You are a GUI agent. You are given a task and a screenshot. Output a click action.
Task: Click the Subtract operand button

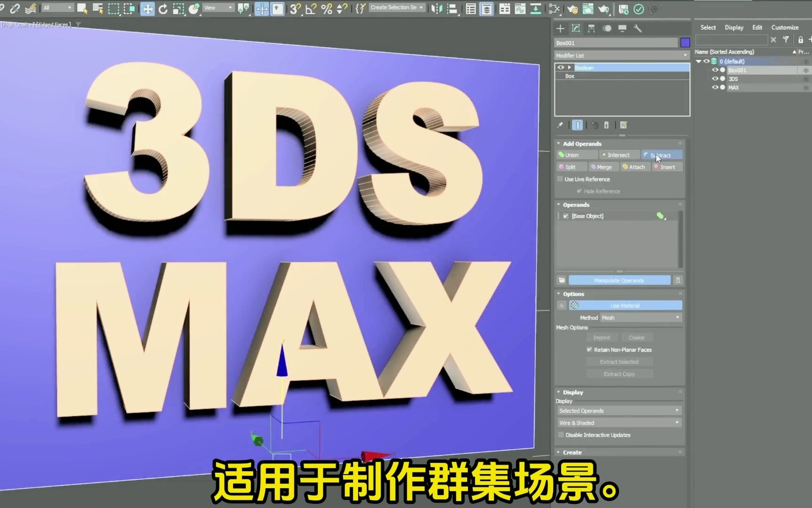[662, 155]
